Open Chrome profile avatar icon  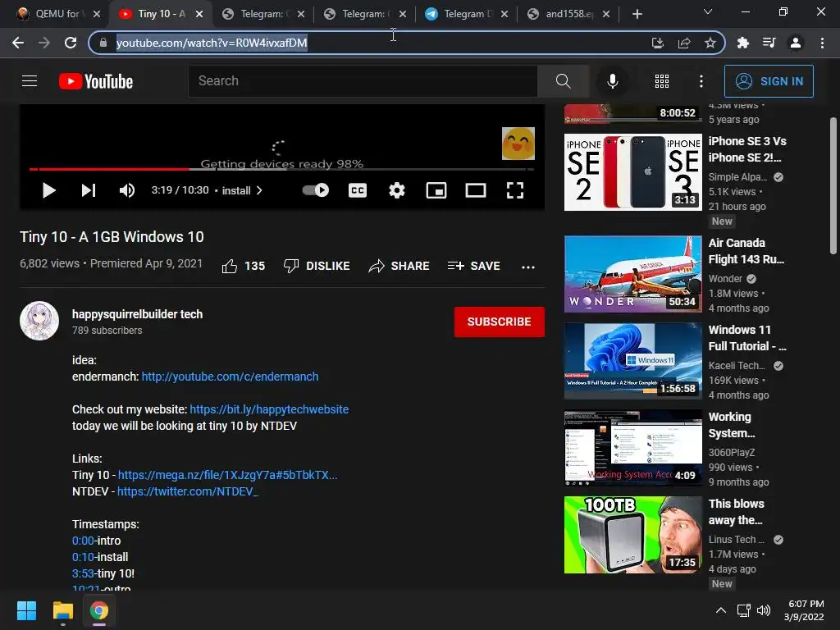796,43
